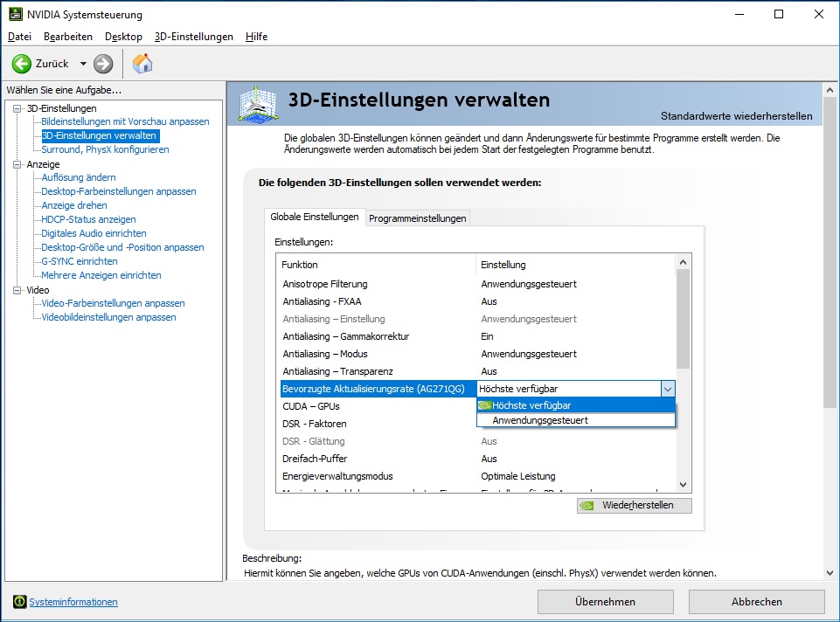Click the Abbrechen button
Image resolution: width=840 pixels, height=622 pixels.
point(756,602)
